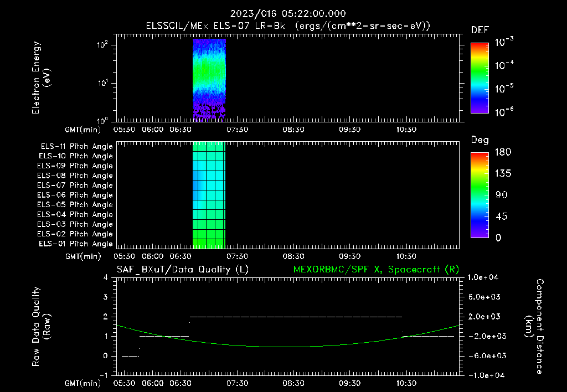The height and width of the screenshot is (392, 567).
Task: Click '09:30' time label under data quality panel
Action: pyautogui.click(x=350, y=383)
